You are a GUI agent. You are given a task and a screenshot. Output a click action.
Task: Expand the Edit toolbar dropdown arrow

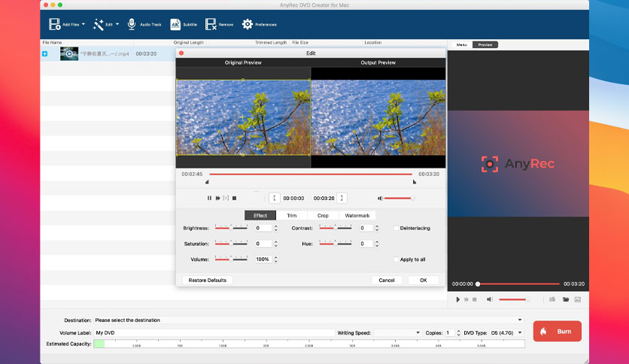(x=117, y=25)
